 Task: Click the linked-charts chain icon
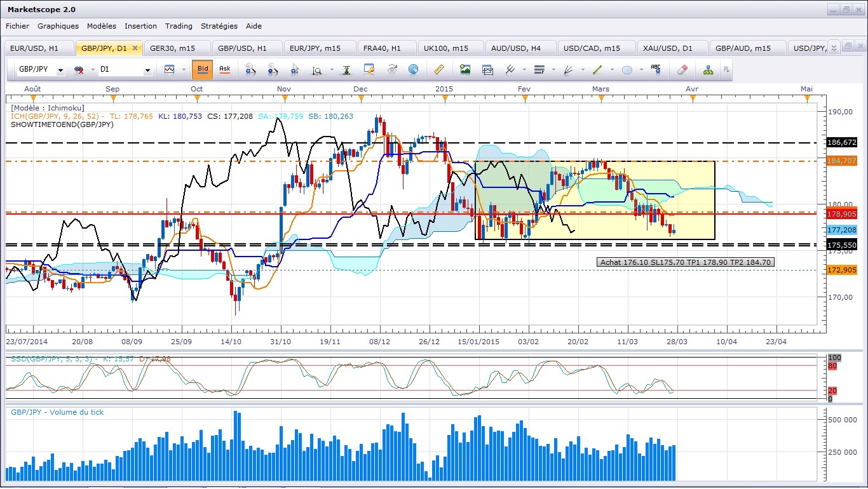coord(79,70)
